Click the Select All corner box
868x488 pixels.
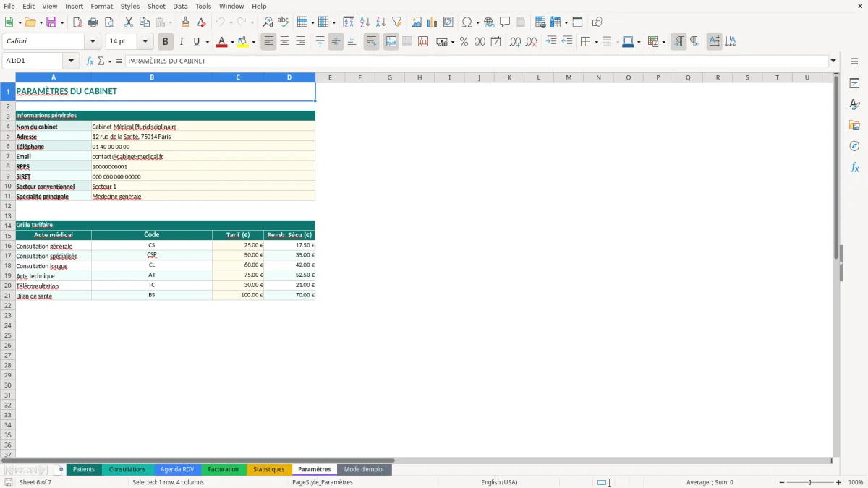coord(7,77)
